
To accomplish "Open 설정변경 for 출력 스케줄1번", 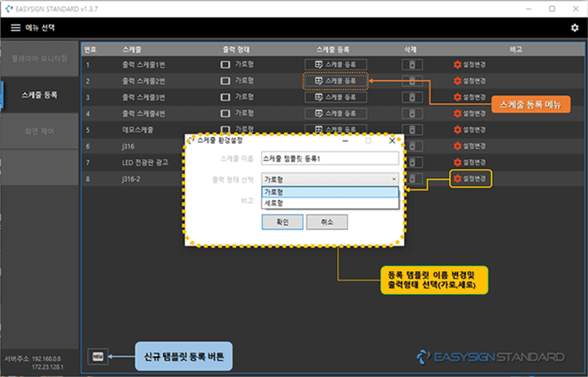I will pyautogui.click(x=470, y=65).
